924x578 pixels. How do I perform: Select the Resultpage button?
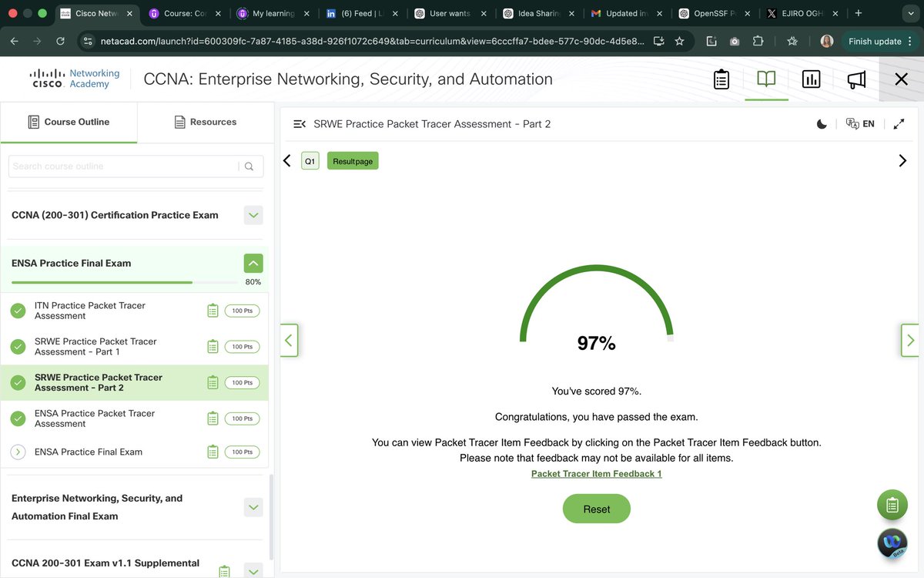pos(353,161)
